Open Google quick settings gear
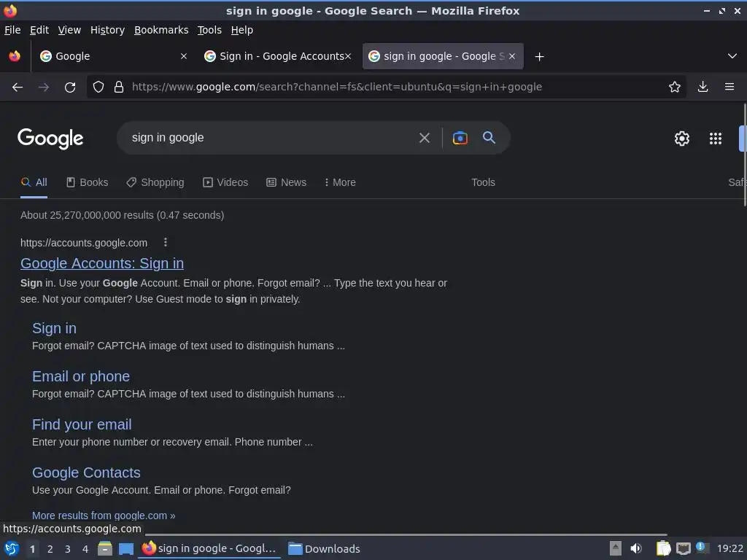Image resolution: width=747 pixels, height=560 pixels. pyautogui.click(x=682, y=139)
